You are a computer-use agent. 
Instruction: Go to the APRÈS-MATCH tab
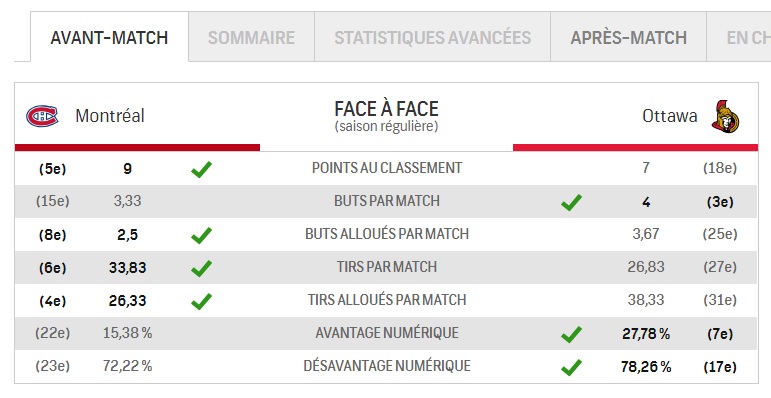[628, 37]
